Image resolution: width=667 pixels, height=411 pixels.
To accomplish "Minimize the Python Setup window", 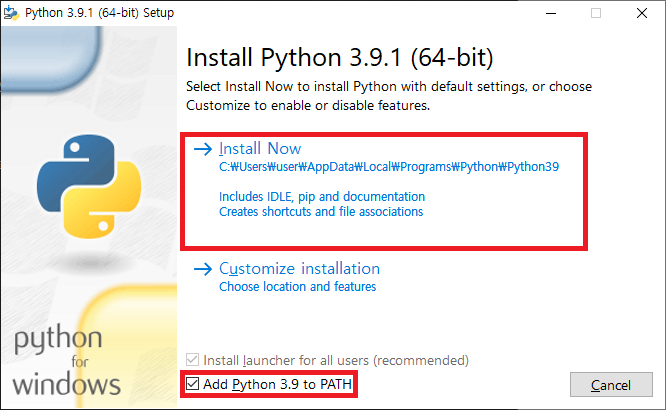I will click(551, 13).
